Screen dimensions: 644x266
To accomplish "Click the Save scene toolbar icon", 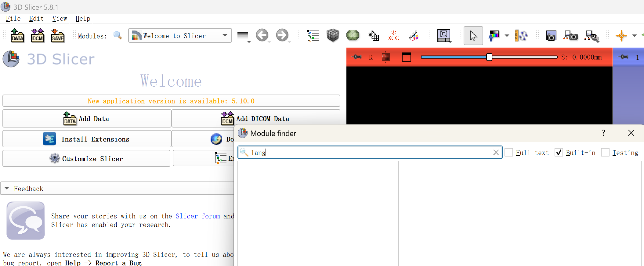I will point(58,36).
